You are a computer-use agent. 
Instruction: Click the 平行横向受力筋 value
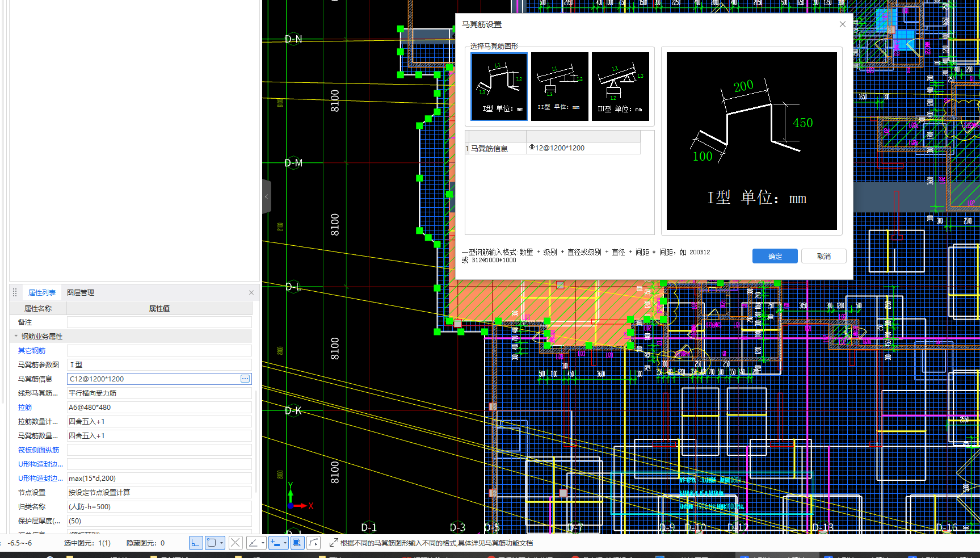point(159,393)
